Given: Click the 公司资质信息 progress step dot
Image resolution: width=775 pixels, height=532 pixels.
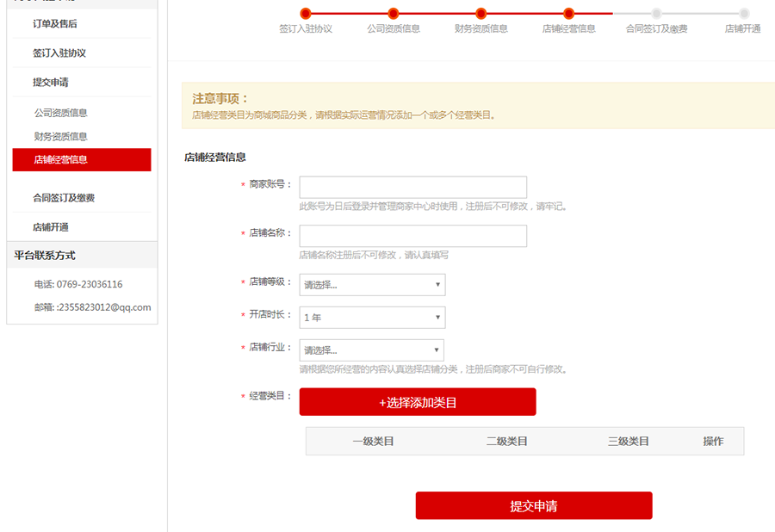Looking at the screenshot, I should tap(394, 13).
